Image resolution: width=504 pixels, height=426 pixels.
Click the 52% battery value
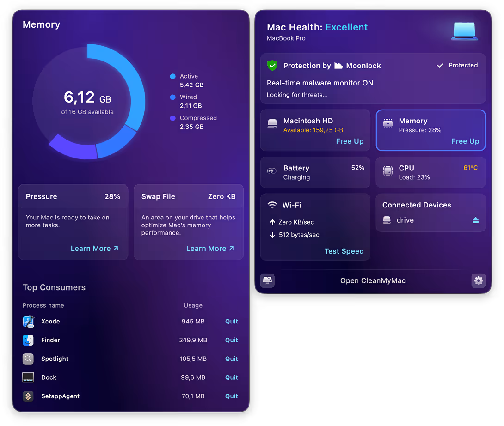[x=358, y=168]
